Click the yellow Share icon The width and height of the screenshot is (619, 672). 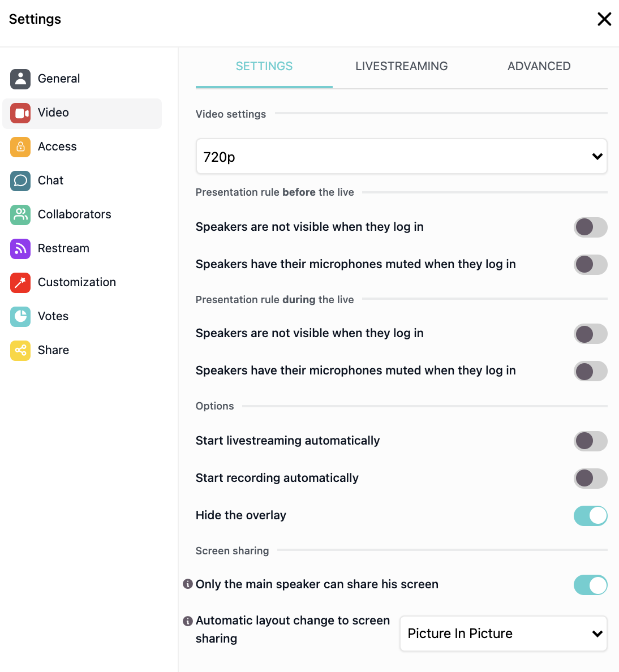(x=20, y=350)
